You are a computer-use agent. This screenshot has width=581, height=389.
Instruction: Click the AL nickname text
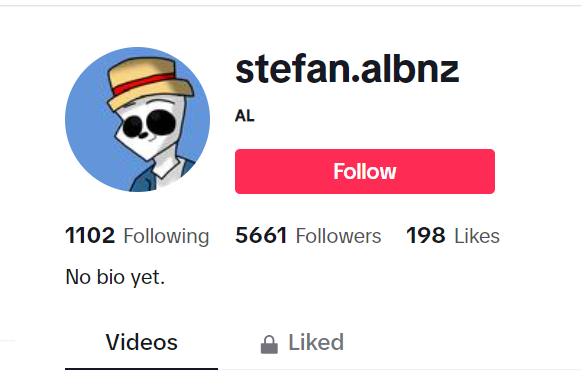pyautogui.click(x=245, y=116)
